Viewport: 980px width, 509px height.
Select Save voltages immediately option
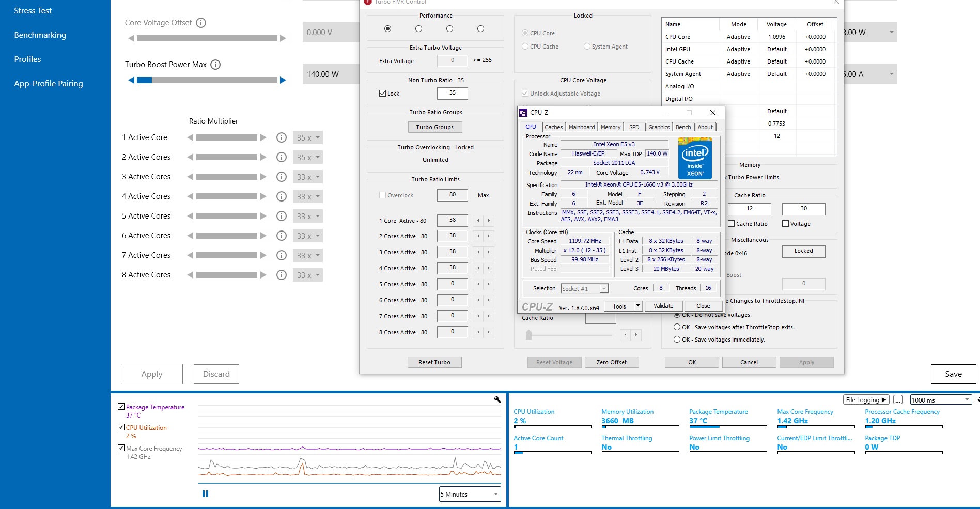click(x=677, y=340)
